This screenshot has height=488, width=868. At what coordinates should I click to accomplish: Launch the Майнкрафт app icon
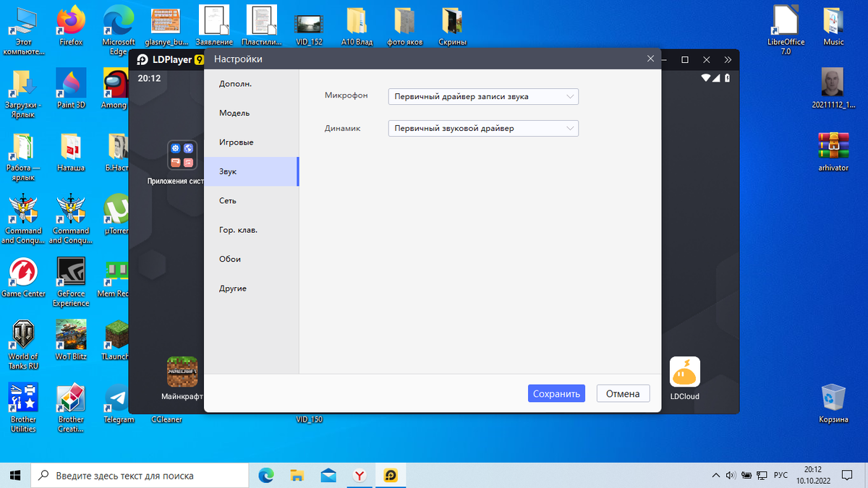pos(182,372)
